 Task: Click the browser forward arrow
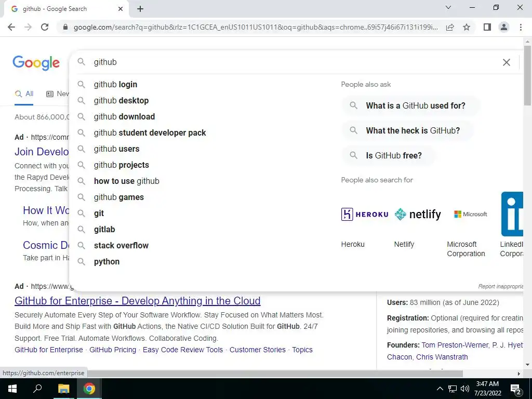click(x=28, y=27)
